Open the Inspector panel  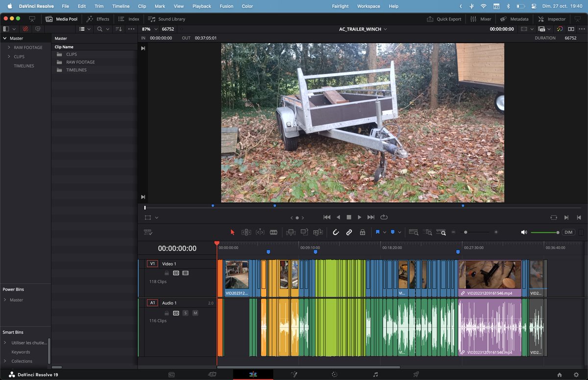(552, 19)
